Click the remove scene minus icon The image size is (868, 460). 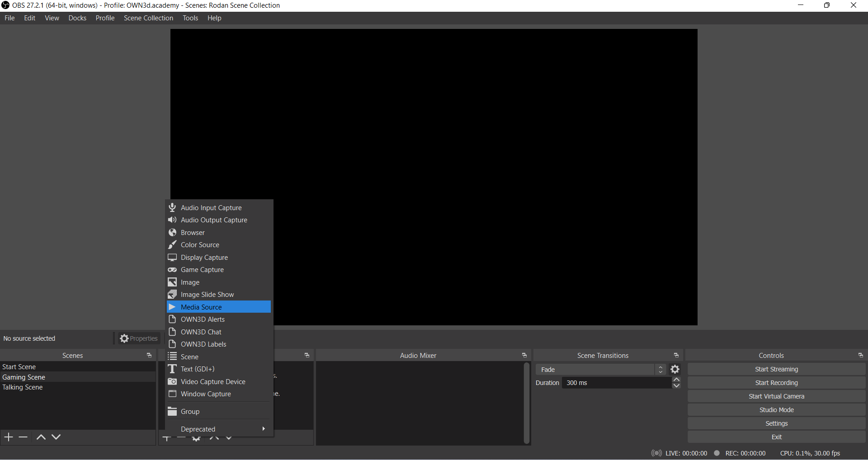[x=24, y=437]
